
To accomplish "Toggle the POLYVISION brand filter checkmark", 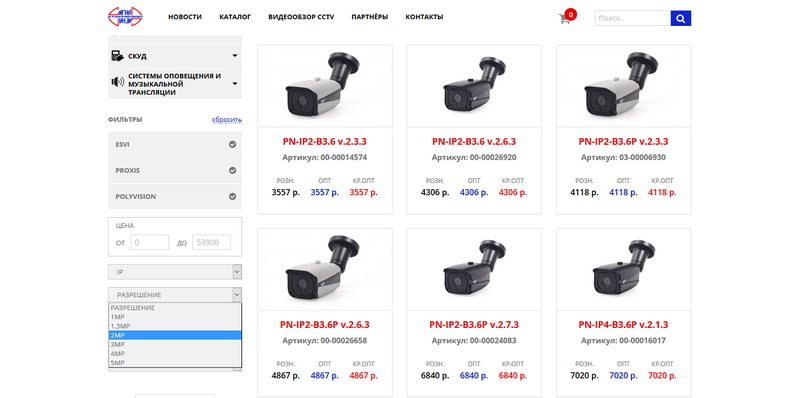I will click(x=233, y=196).
